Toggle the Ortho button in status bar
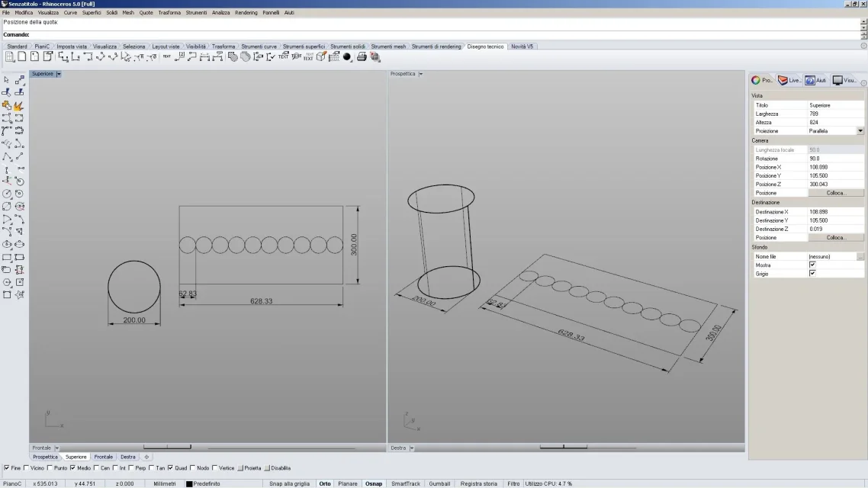The height and width of the screenshot is (488, 868). tap(325, 483)
